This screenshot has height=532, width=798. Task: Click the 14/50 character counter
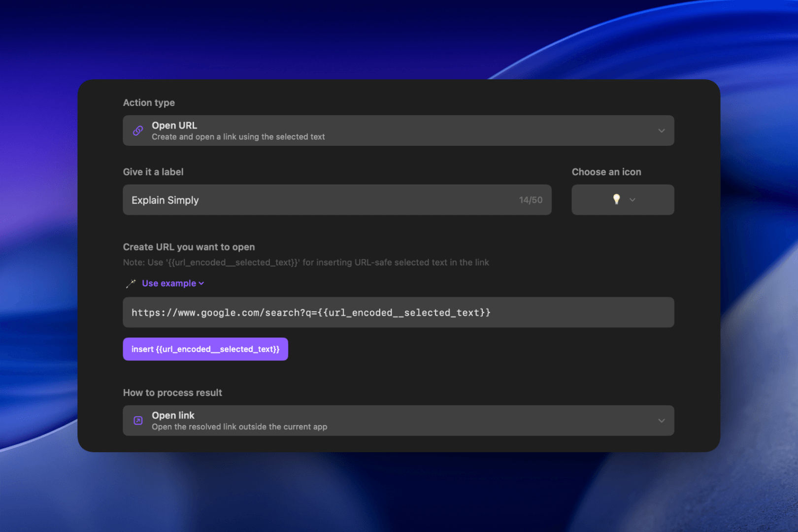(531, 200)
